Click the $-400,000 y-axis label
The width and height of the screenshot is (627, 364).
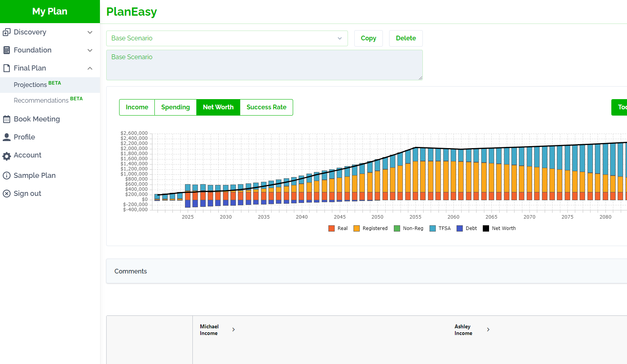[135, 210]
